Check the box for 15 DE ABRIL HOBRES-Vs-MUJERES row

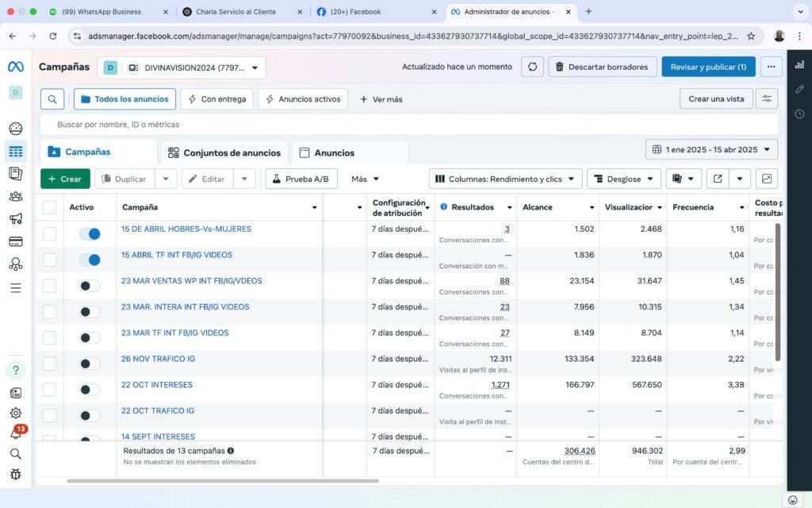point(49,234)
